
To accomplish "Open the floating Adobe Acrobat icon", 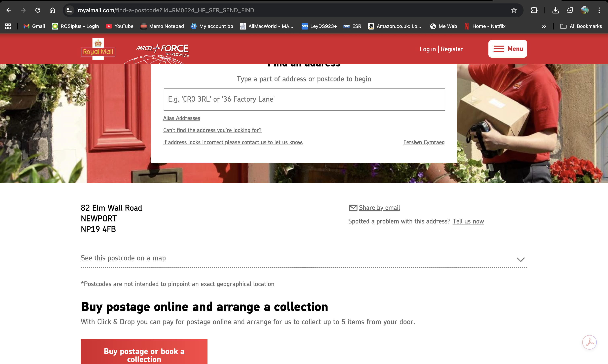I will click(x=589, y=342).
